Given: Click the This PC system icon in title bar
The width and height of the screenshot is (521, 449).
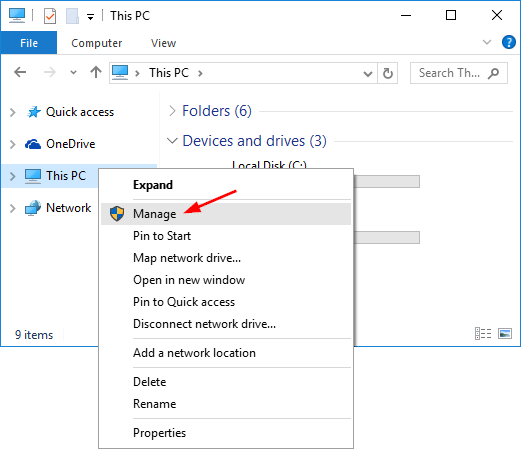Looking at the screenshot, I should (x=17, y=15).
